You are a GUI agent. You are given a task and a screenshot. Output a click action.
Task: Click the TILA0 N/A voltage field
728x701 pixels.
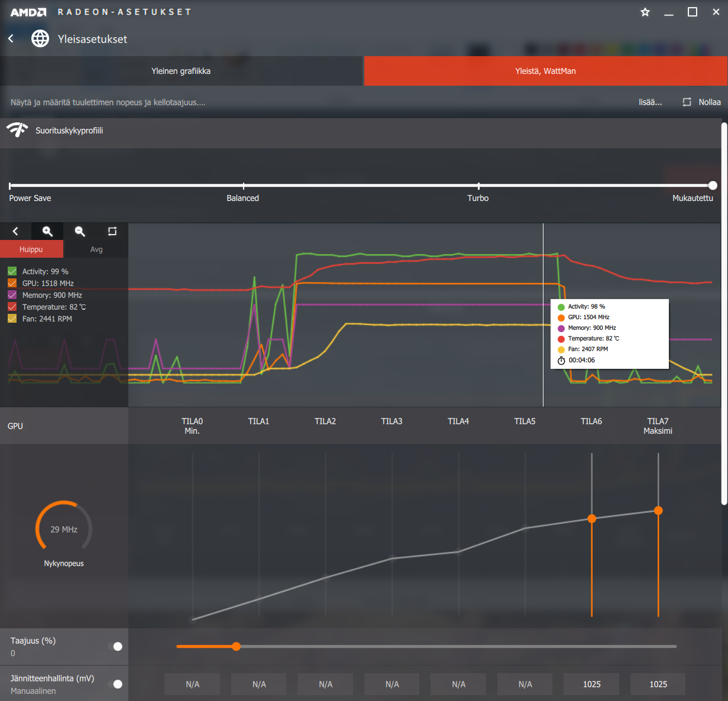coord(192,684)
